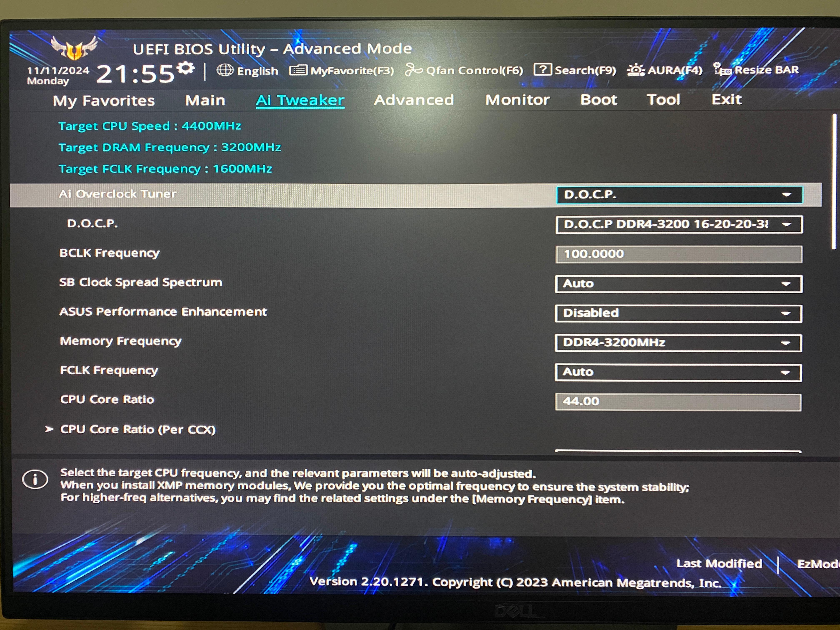
Task: Click the globe language icon
Action: coord(225,70)
